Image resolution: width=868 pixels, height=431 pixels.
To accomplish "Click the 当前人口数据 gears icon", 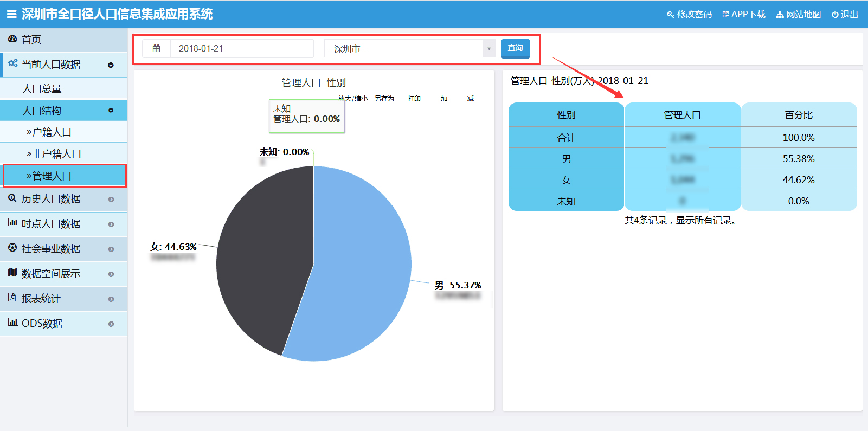I will [12, 63].
